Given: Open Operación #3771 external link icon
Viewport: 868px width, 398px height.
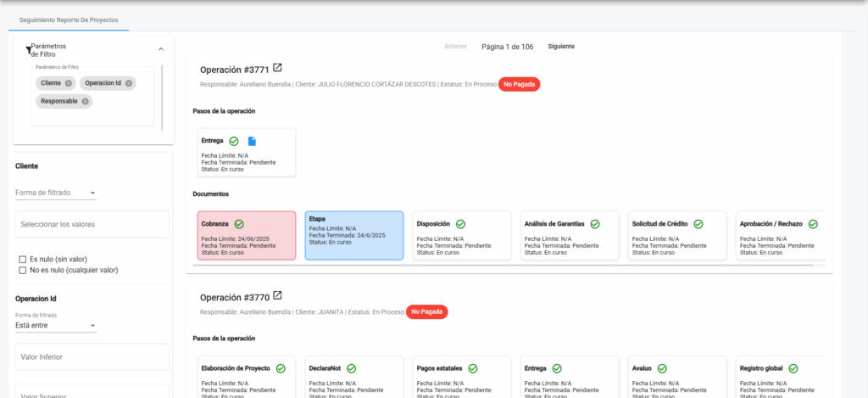Looking at the screenshot, I should click(x=277, y=69).
